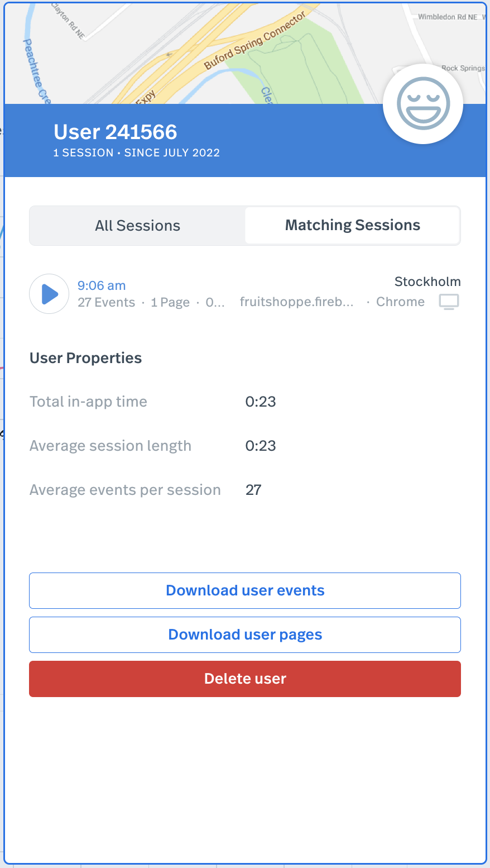
Task: Select the Matching Sessions tab
Action: 352,225
